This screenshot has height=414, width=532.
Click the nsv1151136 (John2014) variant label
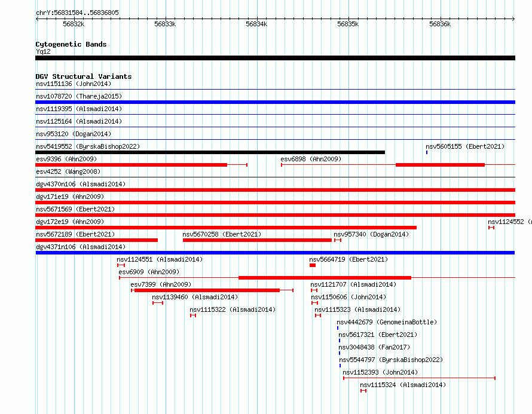click(x=74, y=84)
